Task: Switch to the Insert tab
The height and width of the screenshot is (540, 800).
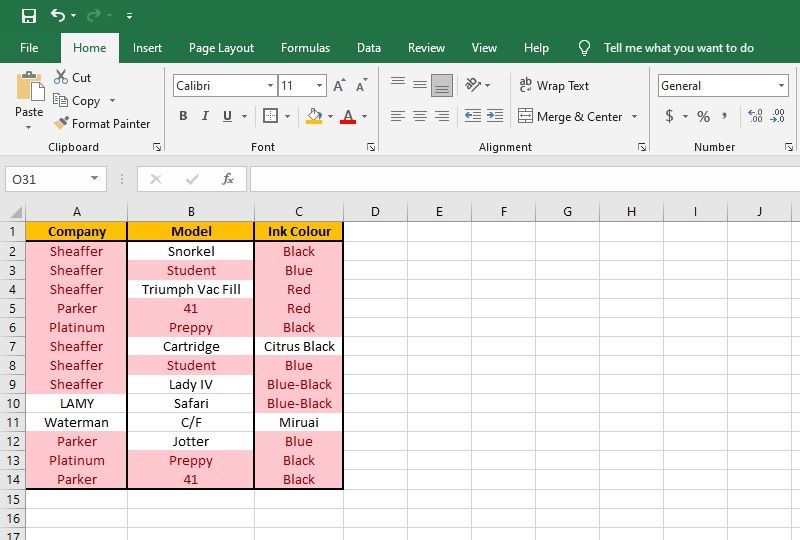Action: (147, 48)
